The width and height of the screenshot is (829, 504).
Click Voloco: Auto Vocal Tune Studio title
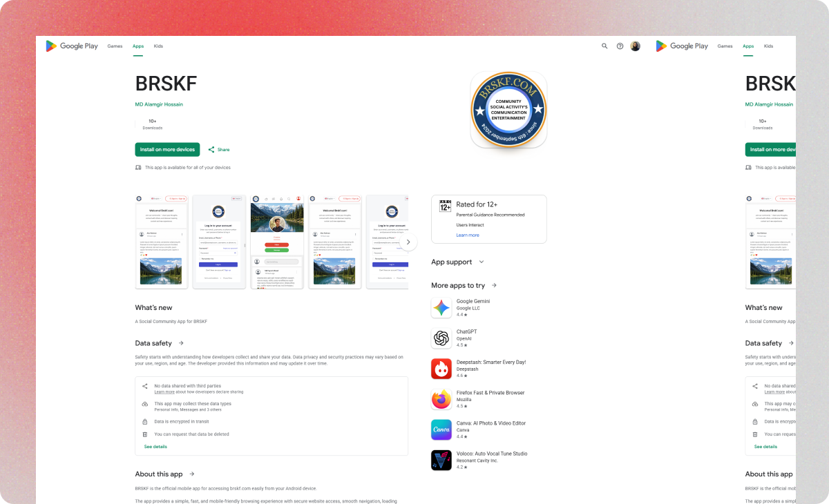pos(492,454)
